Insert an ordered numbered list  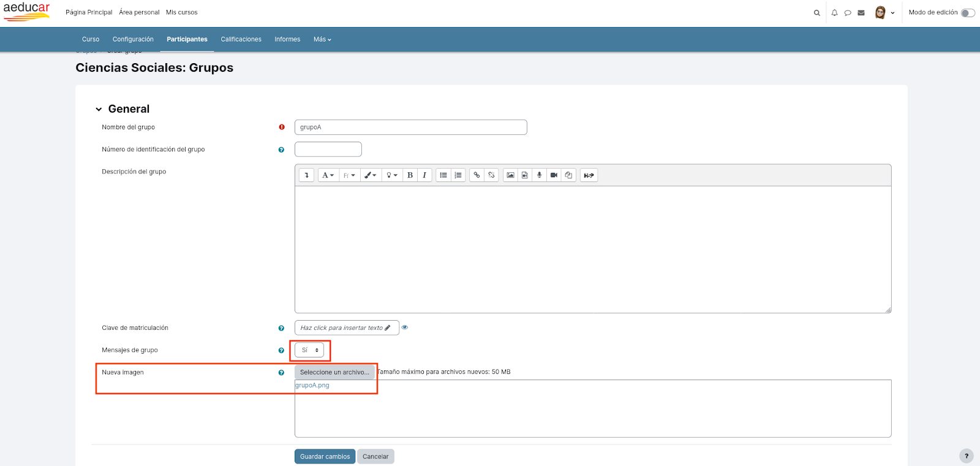click(x=458, y=175)
